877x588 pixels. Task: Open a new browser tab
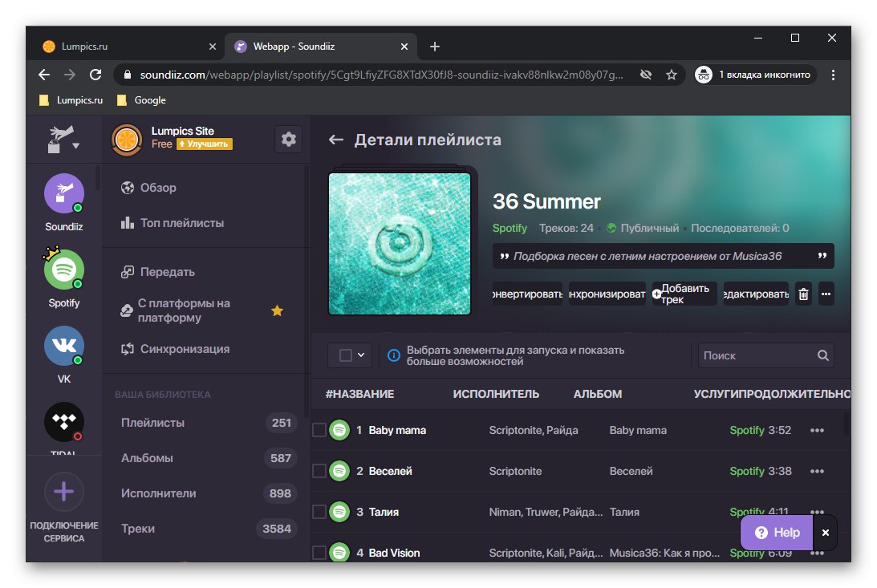pos(435,47)
